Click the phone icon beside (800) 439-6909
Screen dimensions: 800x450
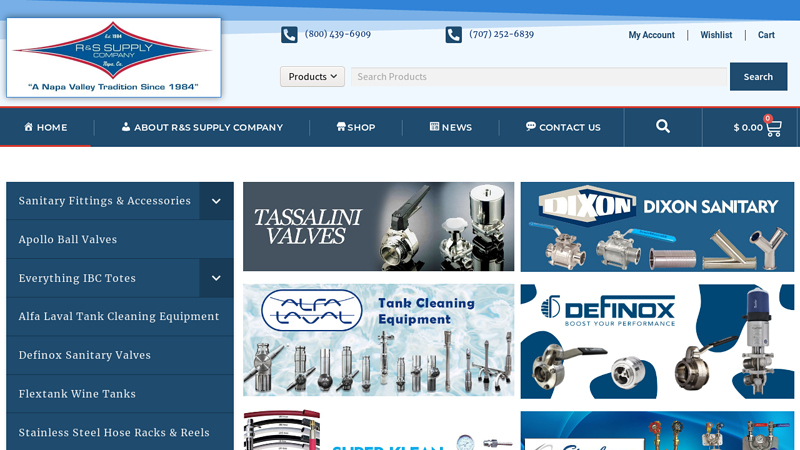click(x=289, y=35)
